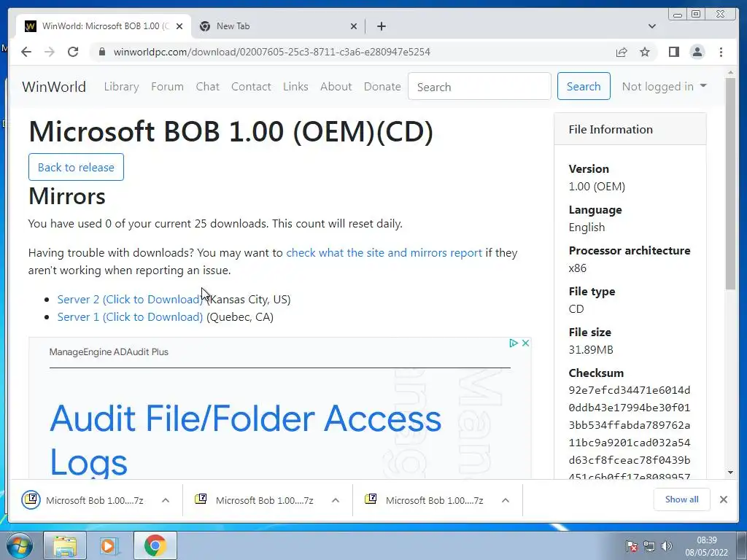The image size is (747, 560).
Task: Open the tab search chevron
Action: 652,26
